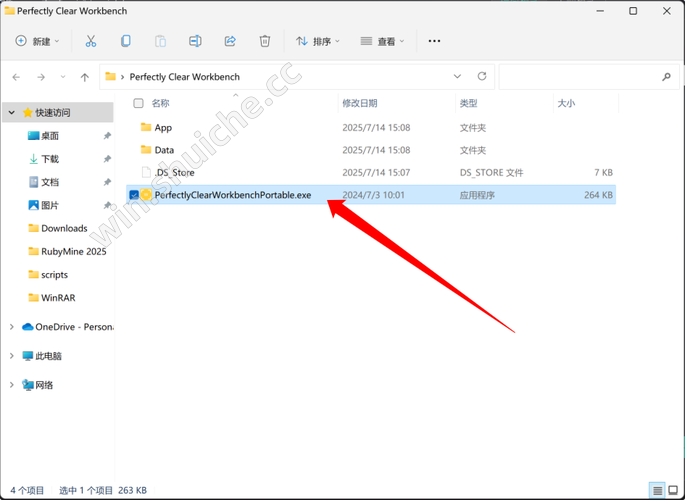Expand the 此电脑 tree node
685x500 pixels.
(x=12, y=356)
